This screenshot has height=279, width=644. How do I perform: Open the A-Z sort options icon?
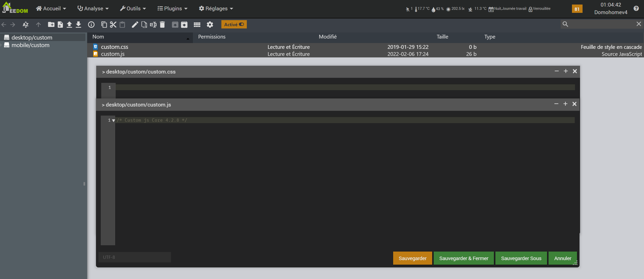[x=25, y=24]
